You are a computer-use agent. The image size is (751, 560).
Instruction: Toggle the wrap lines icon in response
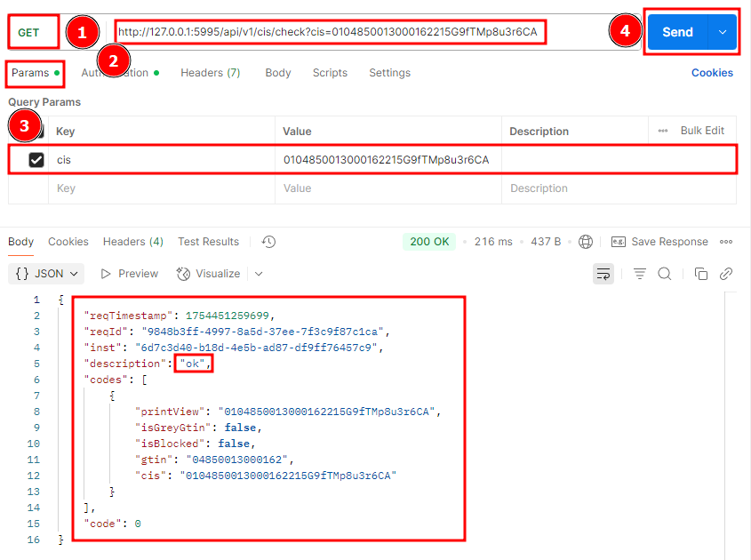tap(603, 274)
